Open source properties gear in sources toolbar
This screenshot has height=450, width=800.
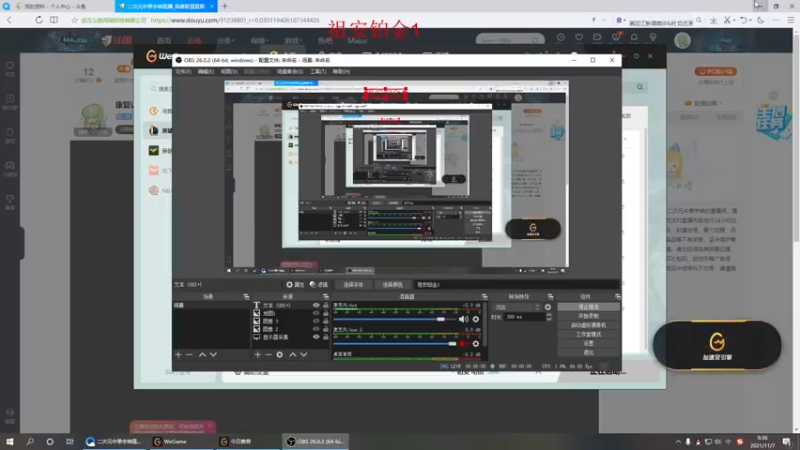pos(280,354)
